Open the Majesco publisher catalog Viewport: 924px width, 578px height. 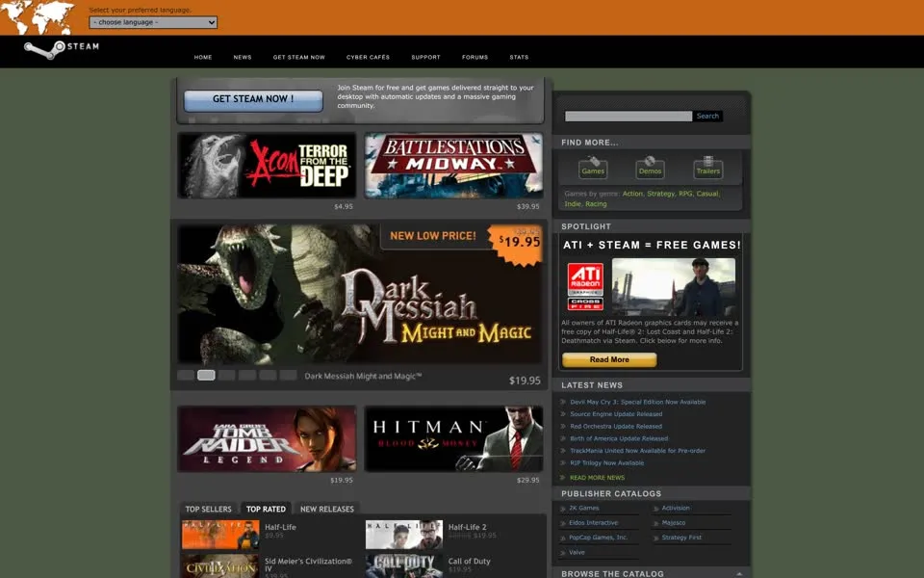click(x=674, y=523)
